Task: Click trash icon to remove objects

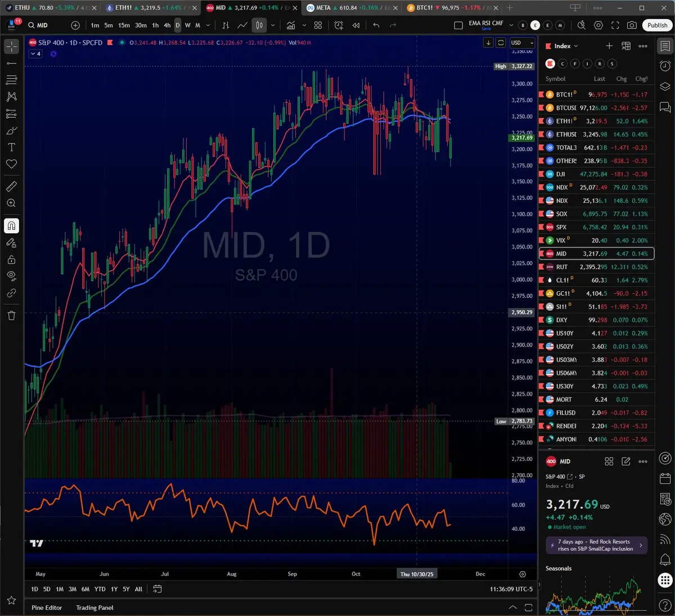Action: [x=11, y=315]
